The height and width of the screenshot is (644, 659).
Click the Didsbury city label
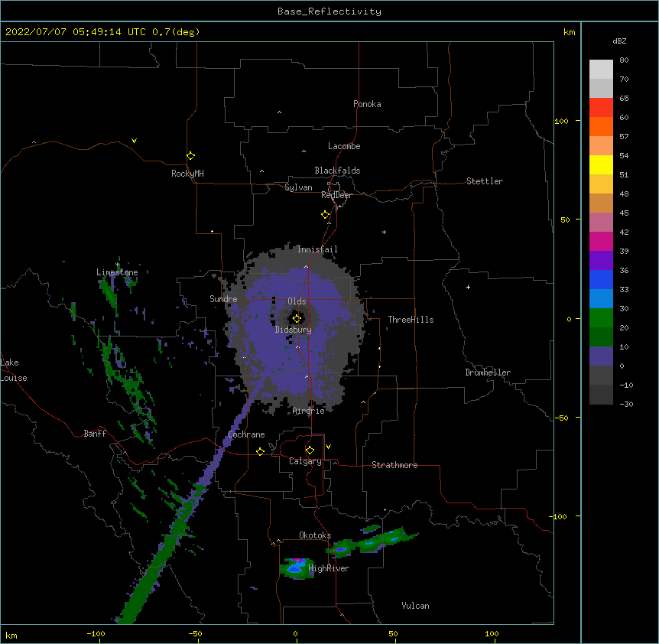click(294, 330)
